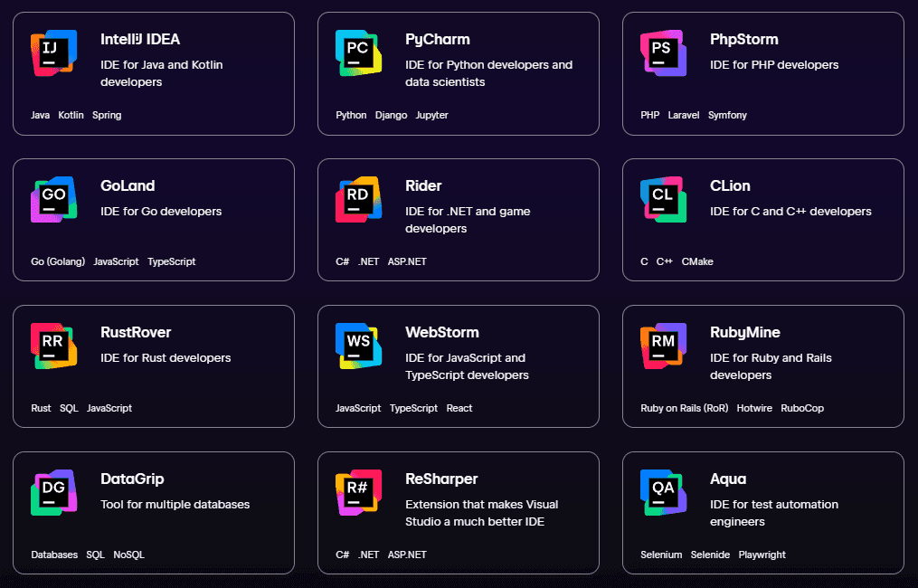
Task: Click the RustRover RR logo icon
Action: pyautogui.click(x=54, y=346)
